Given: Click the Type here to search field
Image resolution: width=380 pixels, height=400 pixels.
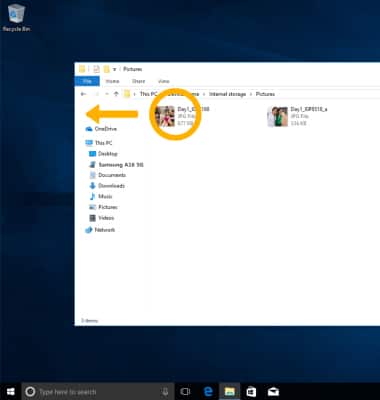Looking at the screenshot, I should [98, 392].
